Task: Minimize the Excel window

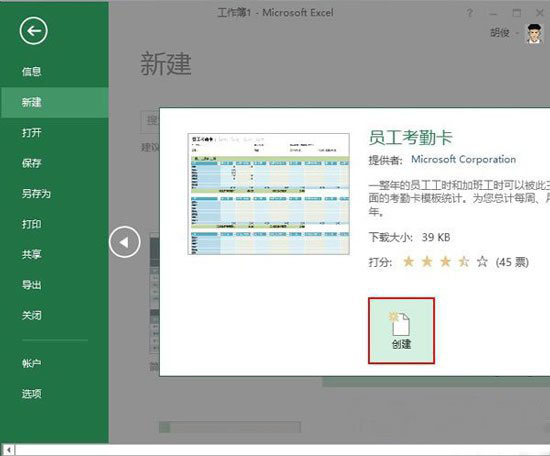Action: pos(493,13)
